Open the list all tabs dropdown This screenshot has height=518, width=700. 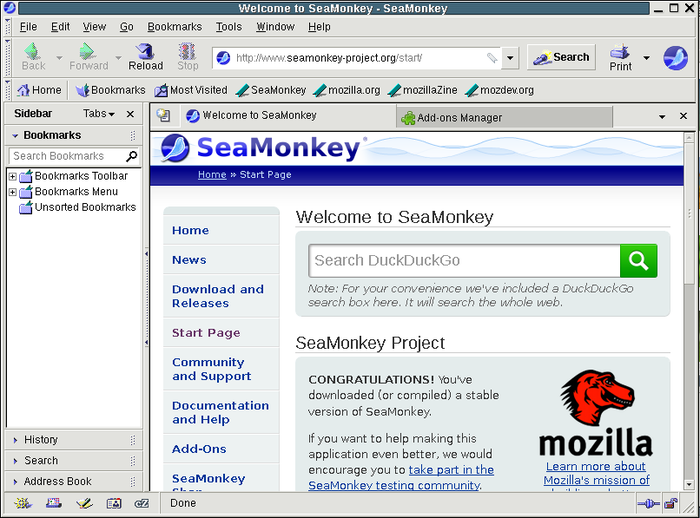[x=662, y=117]
